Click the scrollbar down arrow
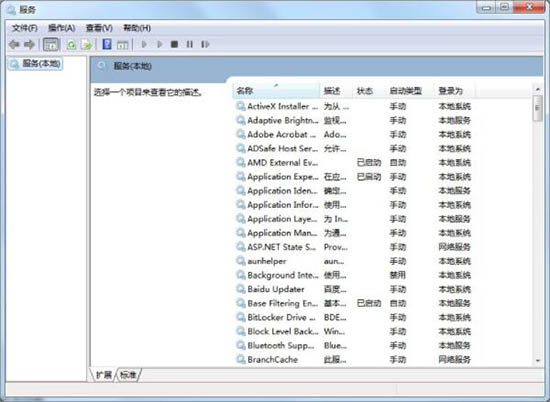550x402 pixels. tap(537, 360)
